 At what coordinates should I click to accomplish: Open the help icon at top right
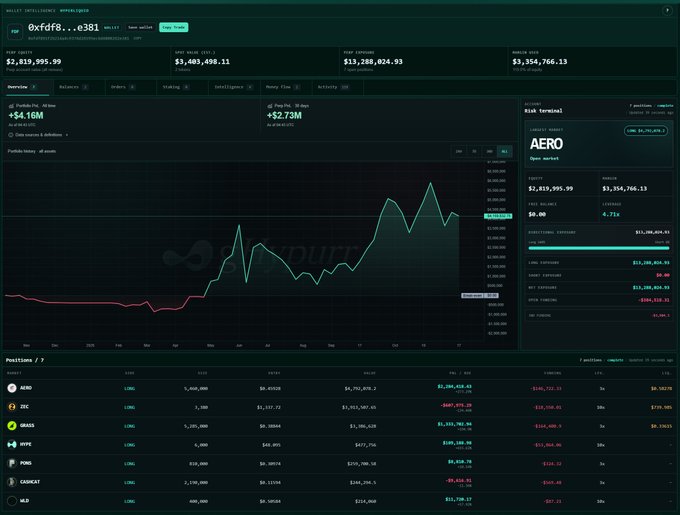[667, 10]
